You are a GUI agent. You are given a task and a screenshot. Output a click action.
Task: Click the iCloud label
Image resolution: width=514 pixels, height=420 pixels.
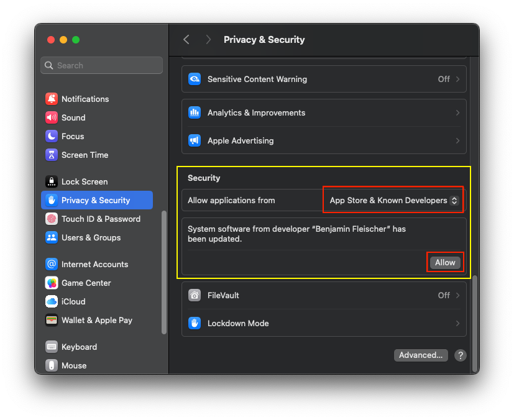tap(73, 301)
